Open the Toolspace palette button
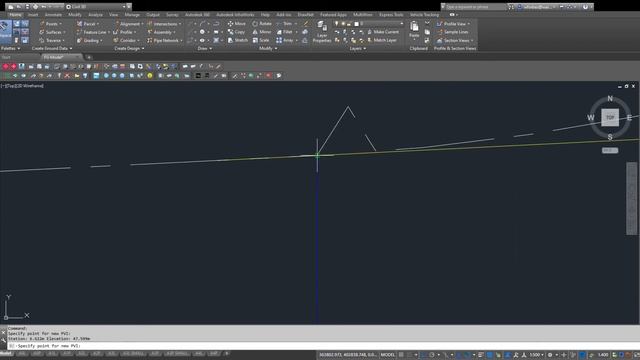Viewport: 640px width, 360px height. tap(6, 31)
